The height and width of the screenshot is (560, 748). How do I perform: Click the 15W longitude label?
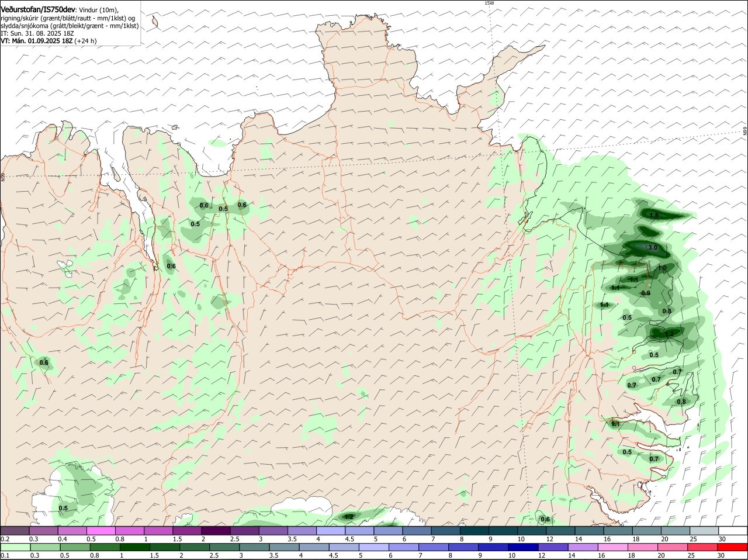tap(489, 3)
